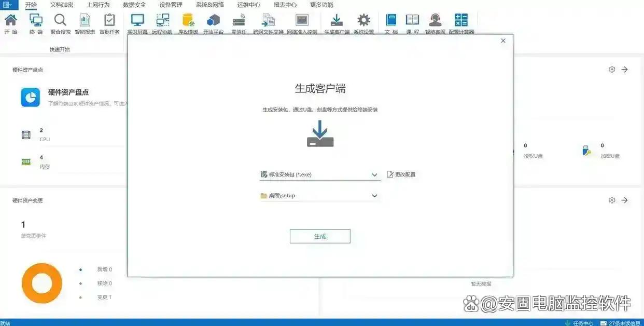This screenshot has width=644, height=326.
Task: Click the 生成 button
Action: (x=320, y=236)
